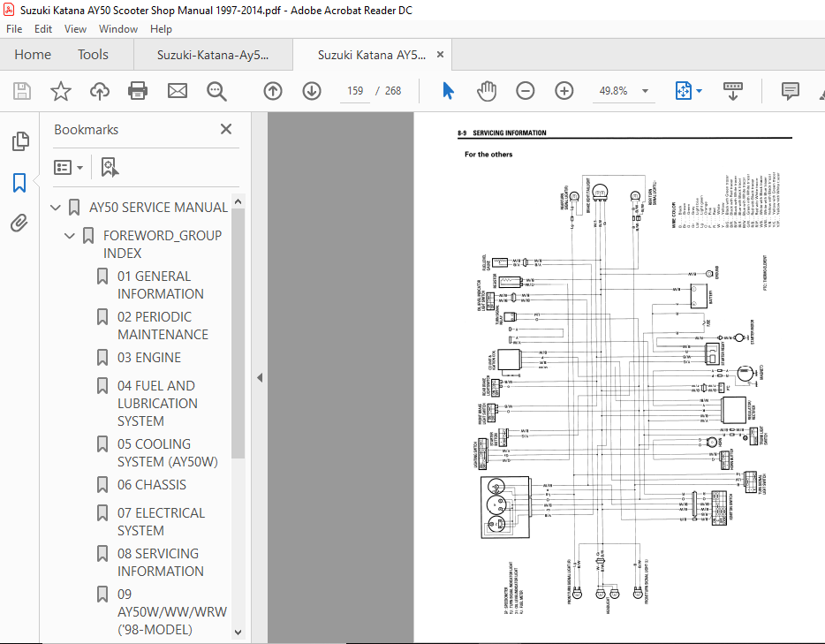
Task: Upload file to cloud icon
Action: click(100, 91)
